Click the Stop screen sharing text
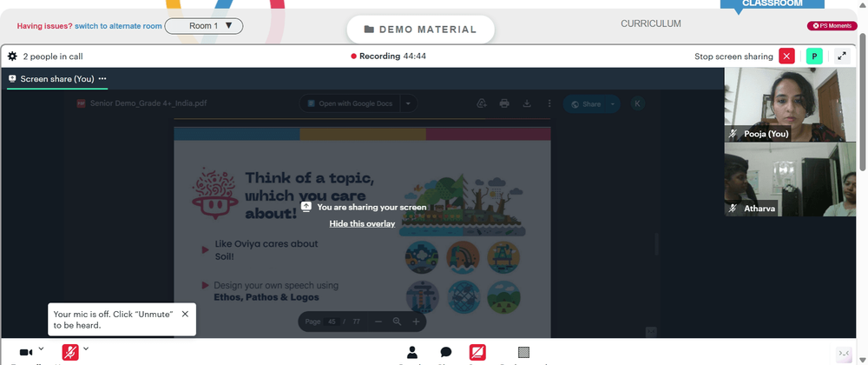 pyautogui.click(x=733, y=56)
